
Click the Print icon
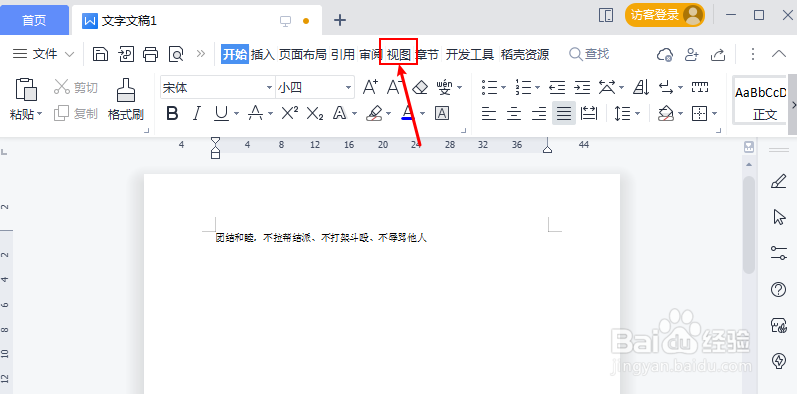(x=150, y=54)
